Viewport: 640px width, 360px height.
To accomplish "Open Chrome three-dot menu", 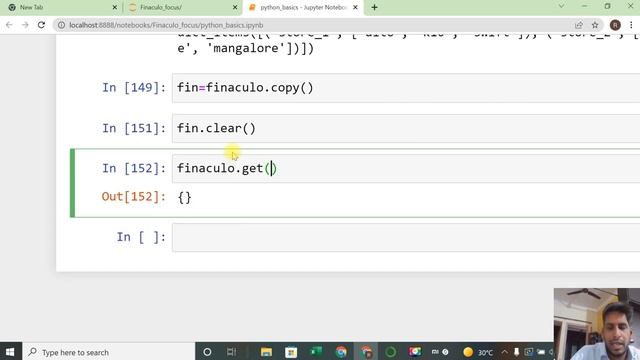I will [631, 25].
